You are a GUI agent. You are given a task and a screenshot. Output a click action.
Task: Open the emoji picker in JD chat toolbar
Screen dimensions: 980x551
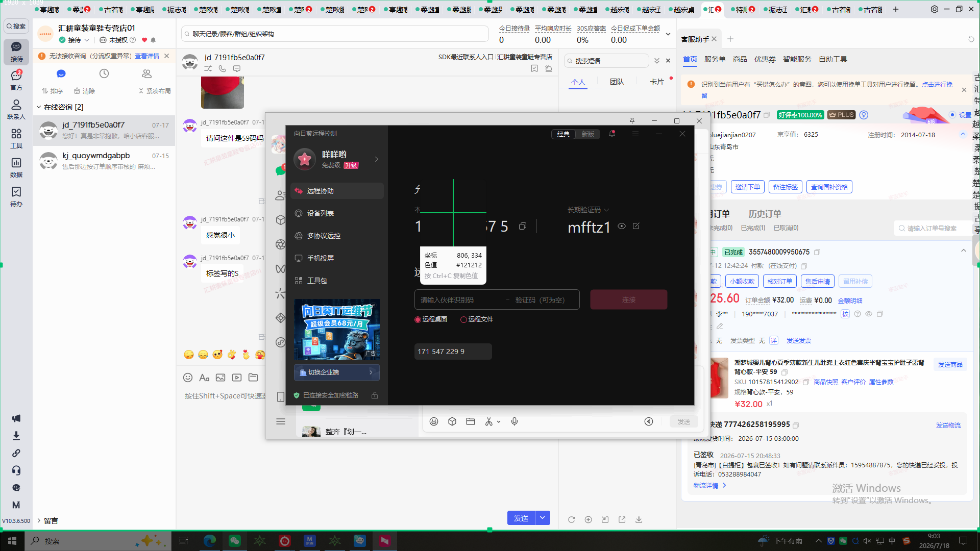(188, 378)
